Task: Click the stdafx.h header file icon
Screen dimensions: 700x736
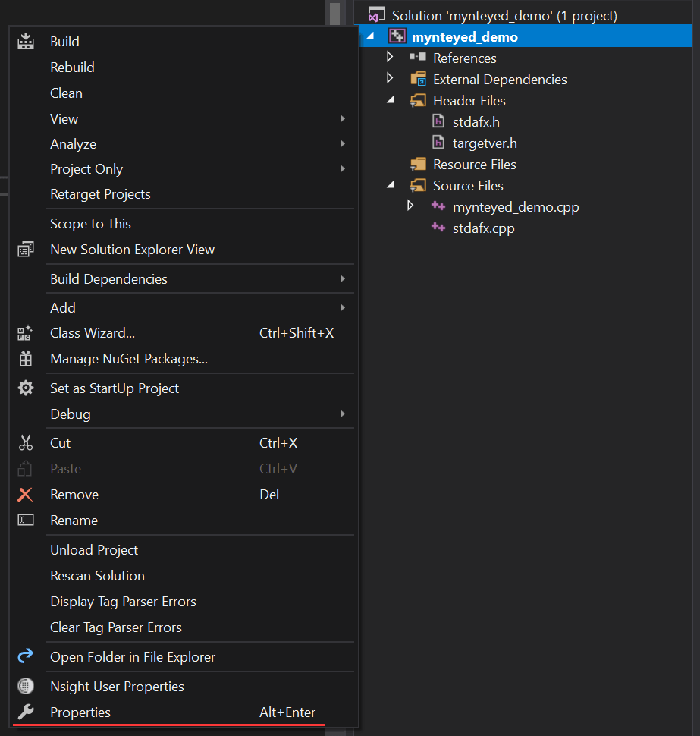Action: pyautogui.click(x=438, y=121)
